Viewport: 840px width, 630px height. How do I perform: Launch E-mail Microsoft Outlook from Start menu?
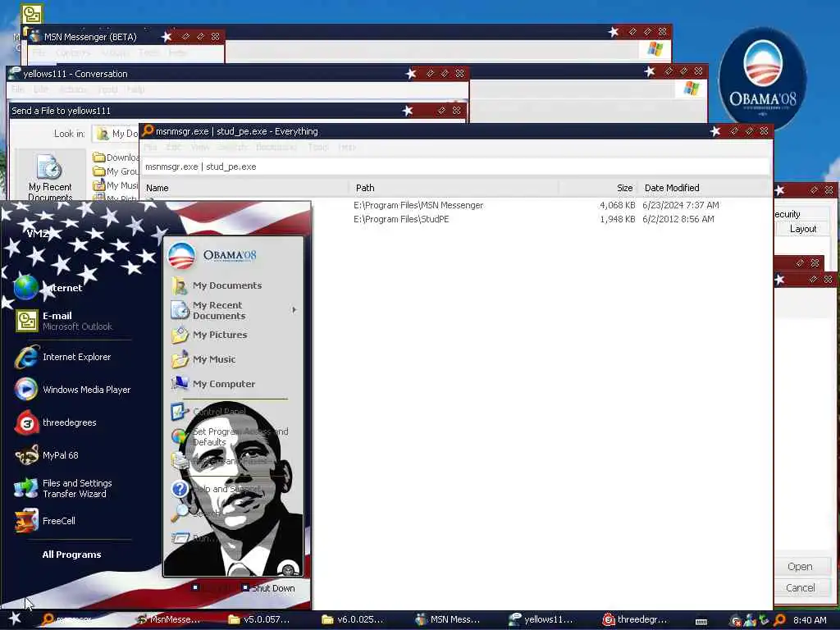(x=63, y=321)
